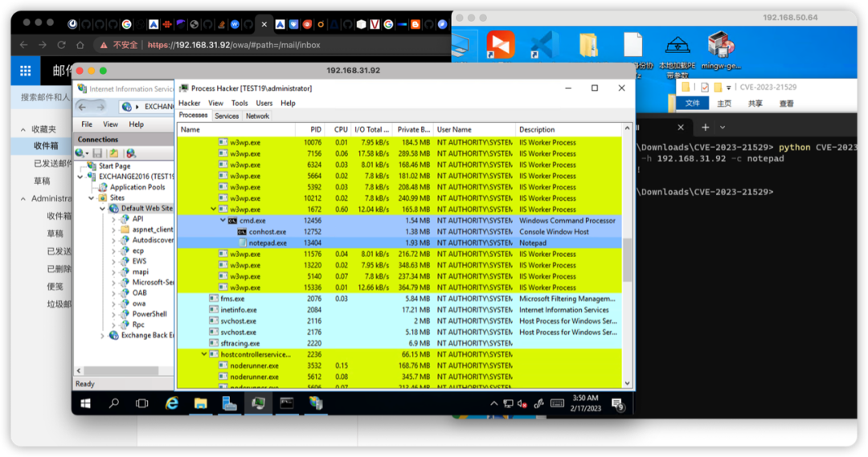Select the owa virtual directory
Screen dimensions: 868x457
tap(139, 303)
